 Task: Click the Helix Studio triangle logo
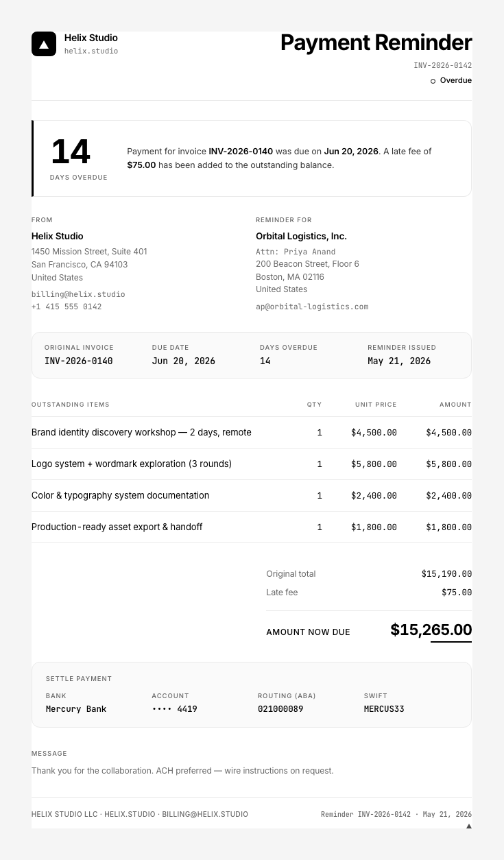click(44, 44)
